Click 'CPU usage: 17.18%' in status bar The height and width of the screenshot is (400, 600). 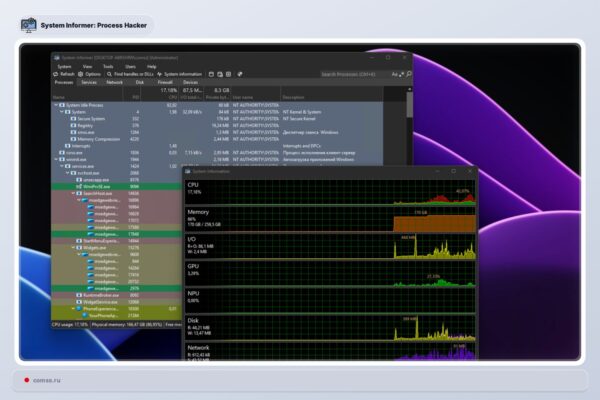pos(70,325)
